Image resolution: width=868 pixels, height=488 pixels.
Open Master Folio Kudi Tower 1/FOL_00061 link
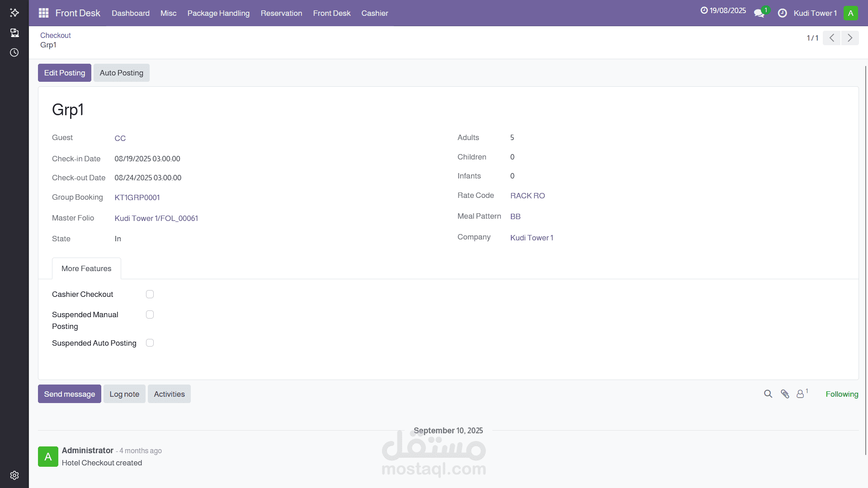tap(156, 218)
